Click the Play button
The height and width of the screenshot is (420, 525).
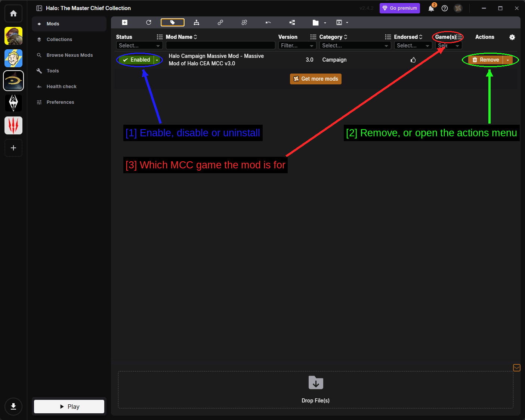[x=69, y=407]
